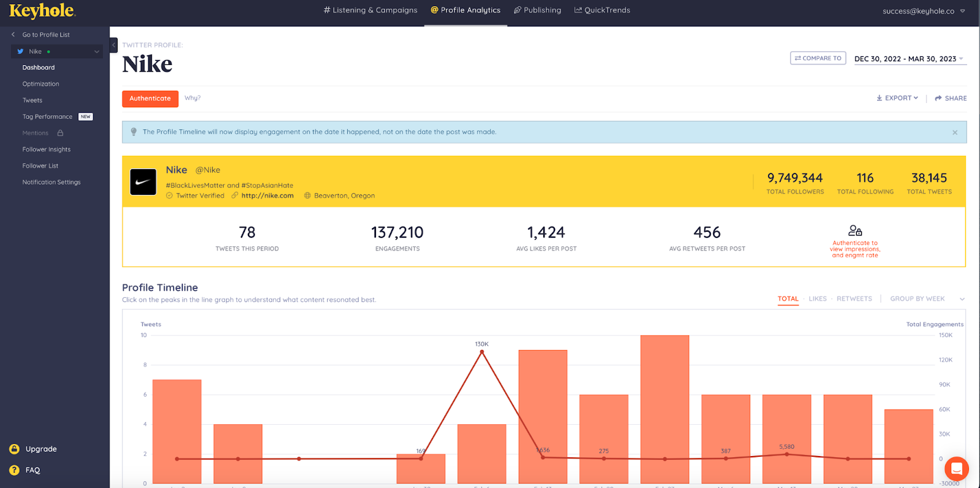The height and width of the screenshot is (488, 980).
Task: Open the Listening & Campaigns tab
Action: coord(371,10)
